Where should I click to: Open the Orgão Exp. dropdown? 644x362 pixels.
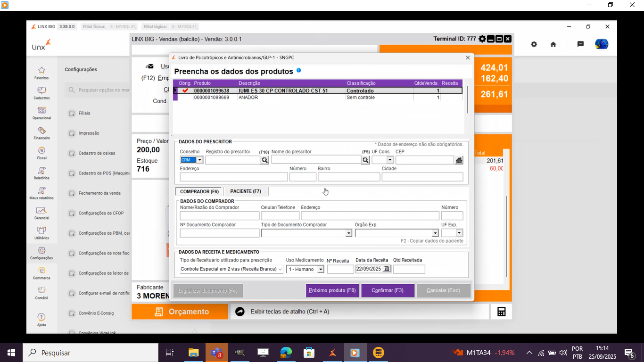[435, 233]
